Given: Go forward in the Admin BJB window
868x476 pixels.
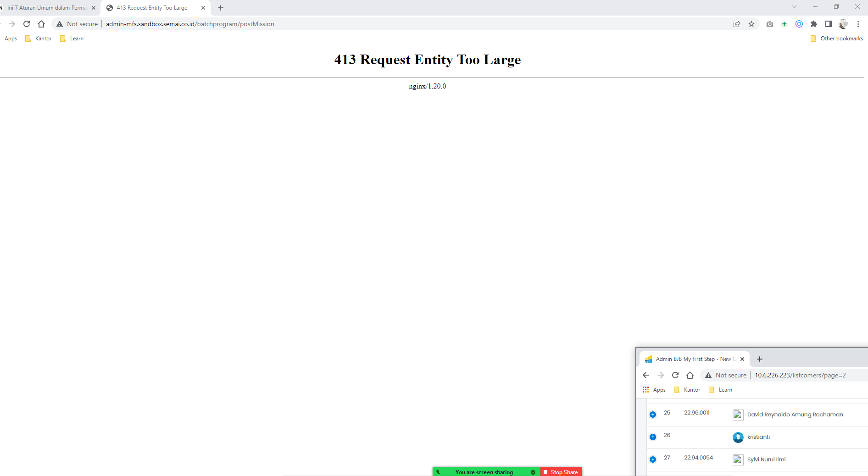Looking at the screenshot, I should tap(661, 375).
